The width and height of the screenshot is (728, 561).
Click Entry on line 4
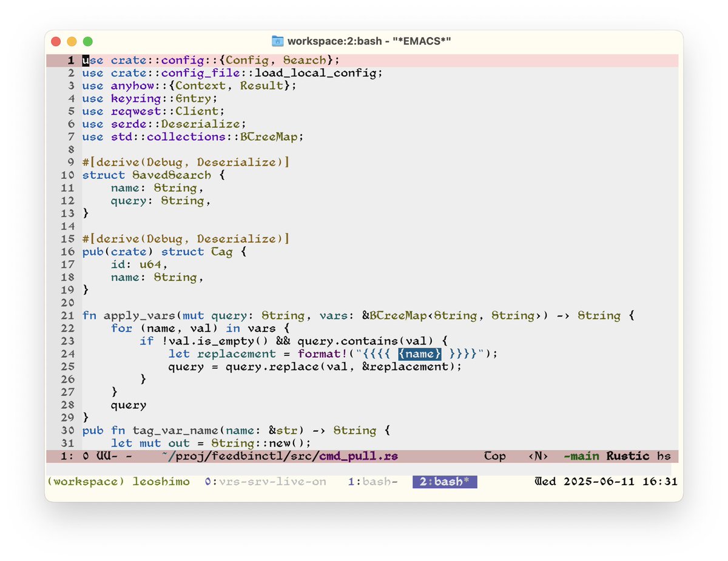pyautogui.click(x=194, y=98)
